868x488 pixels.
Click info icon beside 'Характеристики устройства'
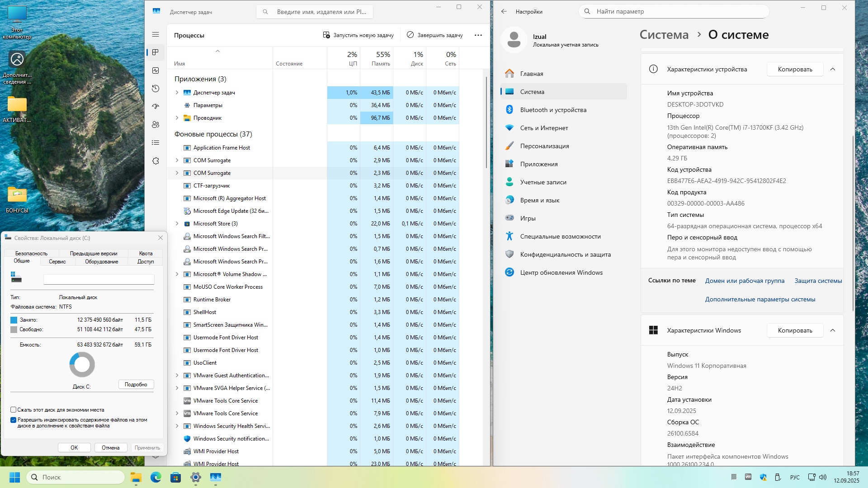coord(653,69)
